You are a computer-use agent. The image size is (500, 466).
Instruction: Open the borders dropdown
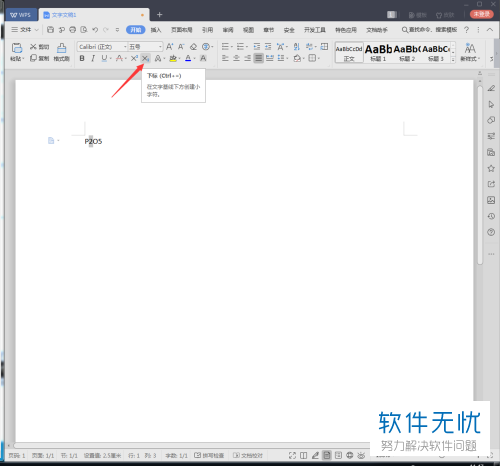pyautogui.click(x=319, y=59)
